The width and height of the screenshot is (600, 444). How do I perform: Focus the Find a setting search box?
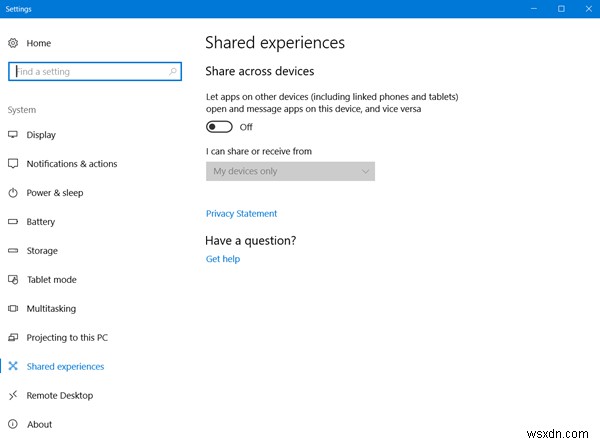[x=95, y=72]
